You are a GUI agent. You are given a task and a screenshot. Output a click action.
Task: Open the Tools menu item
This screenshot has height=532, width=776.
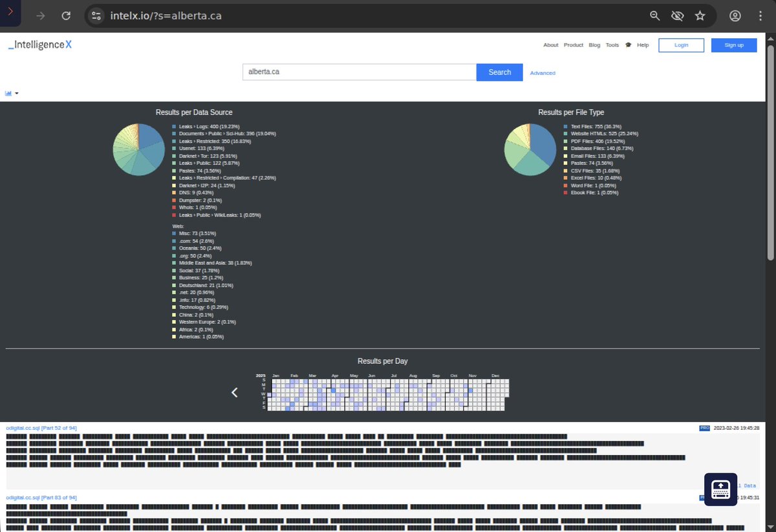tap(612, 45)
